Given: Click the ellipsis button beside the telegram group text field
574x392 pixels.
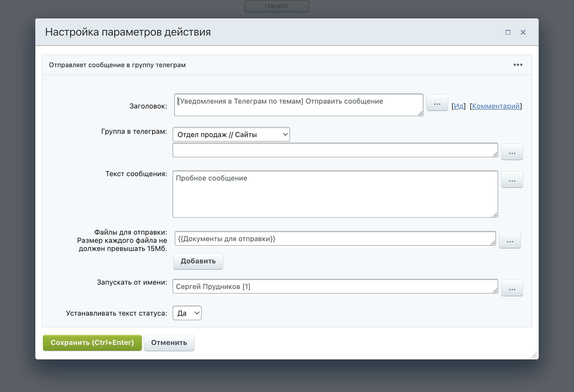Looking at the screenshot, I should point(512,152).
